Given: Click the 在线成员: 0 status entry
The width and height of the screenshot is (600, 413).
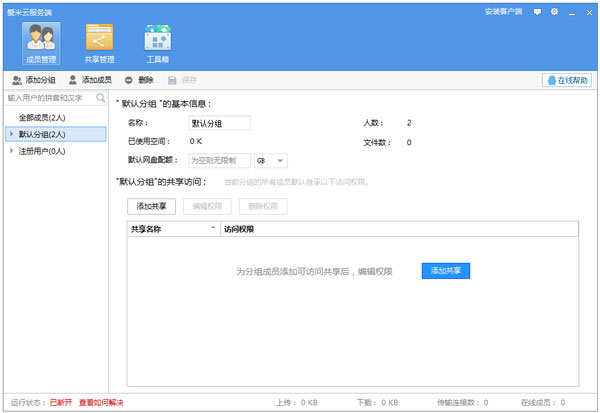Looking at the screenshot, I should [543, 403].
